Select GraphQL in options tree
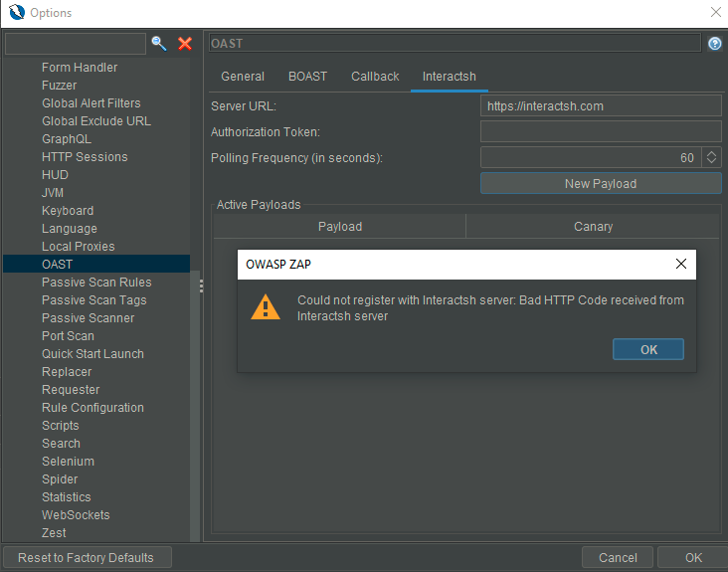Image resolution: width=728 pixels, height=572 pixels. (x=67, y=139)
